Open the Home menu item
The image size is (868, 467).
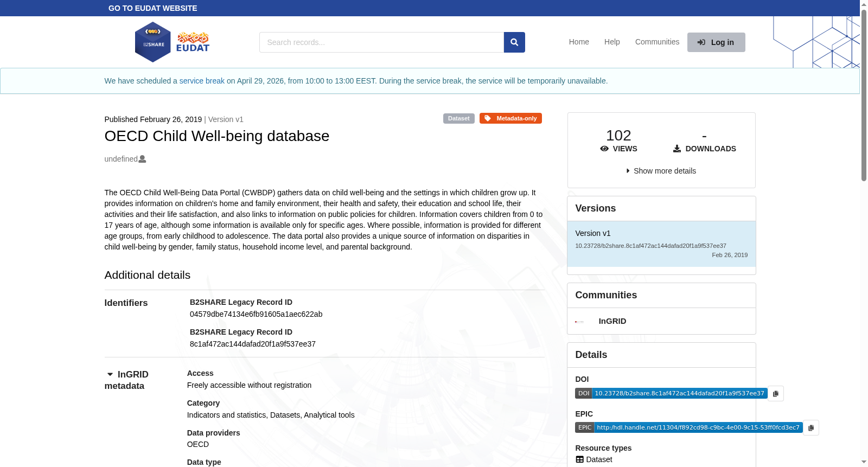click(x=579, y=42)
